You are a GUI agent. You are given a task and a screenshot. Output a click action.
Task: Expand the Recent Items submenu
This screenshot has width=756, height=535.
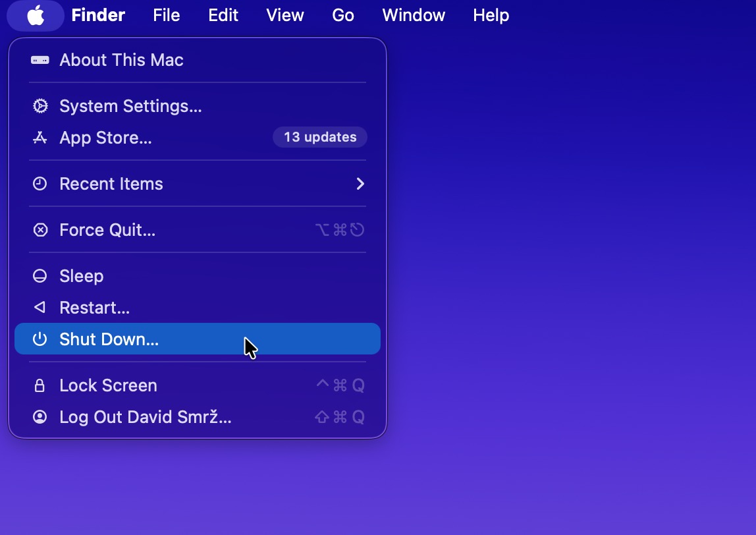pos(360,184)
